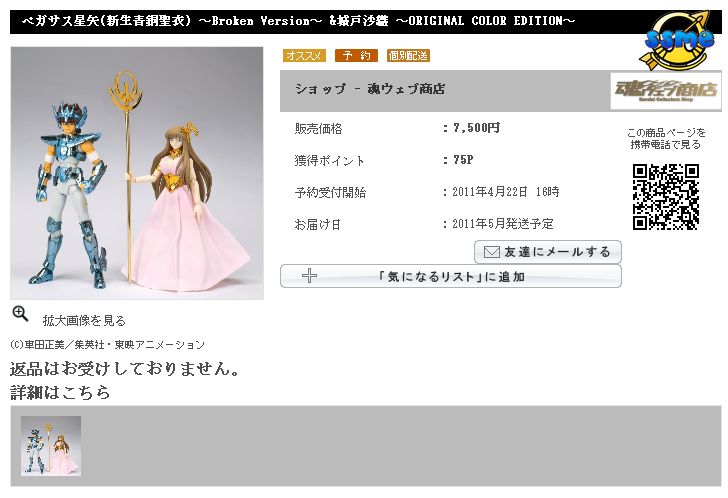
Task: Open the 詳細はこちら link
Action: [60, 393]
